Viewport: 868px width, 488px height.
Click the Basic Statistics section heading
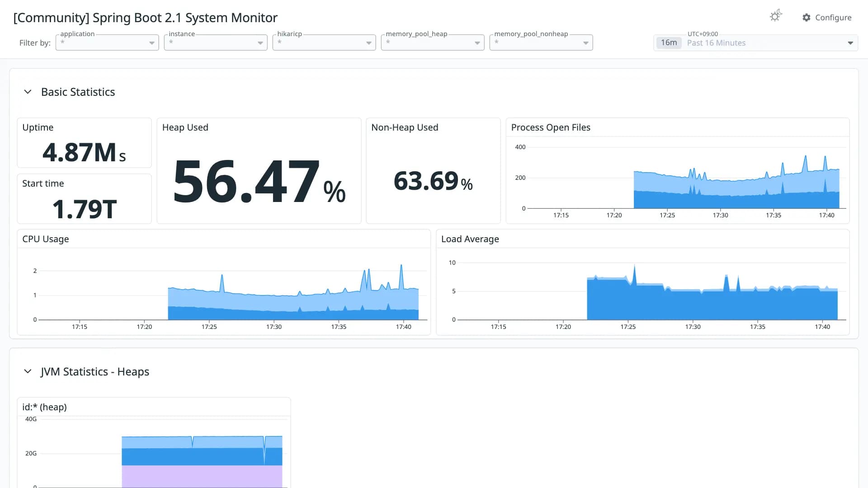click(x=78, y=92)
